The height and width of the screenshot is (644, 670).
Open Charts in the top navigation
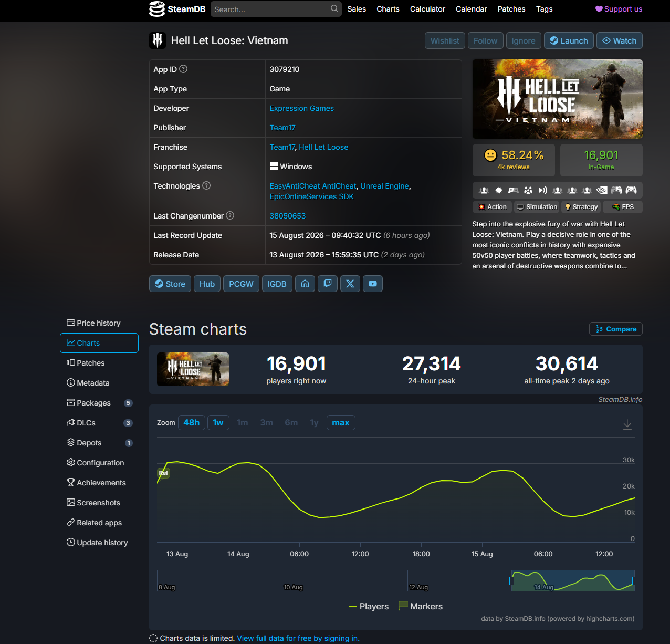[x=388, y=9]
